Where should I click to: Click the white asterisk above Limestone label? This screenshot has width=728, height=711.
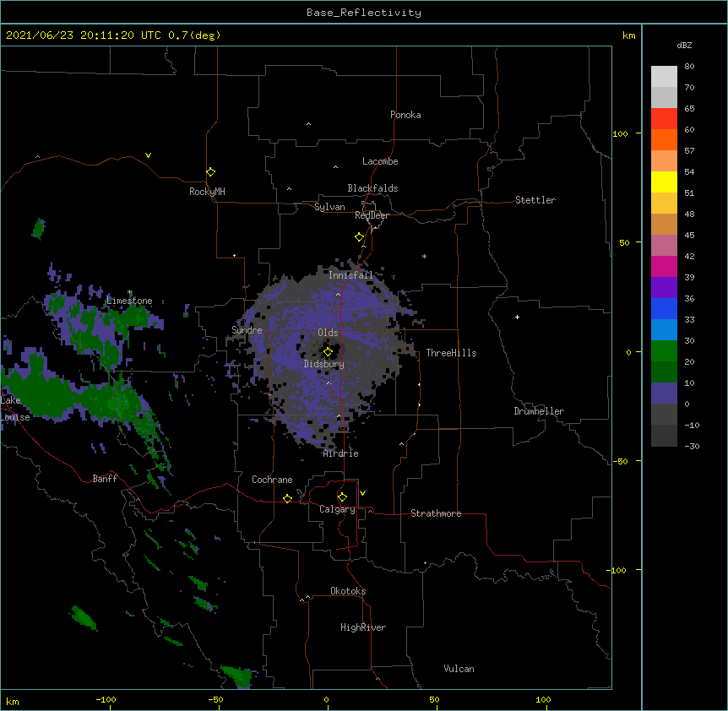pos(130,292)
